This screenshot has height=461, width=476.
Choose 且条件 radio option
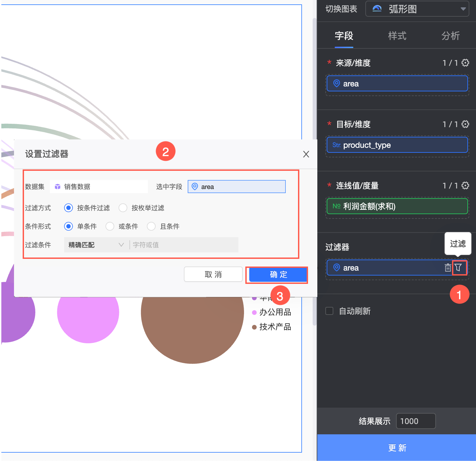click(151, 226)
